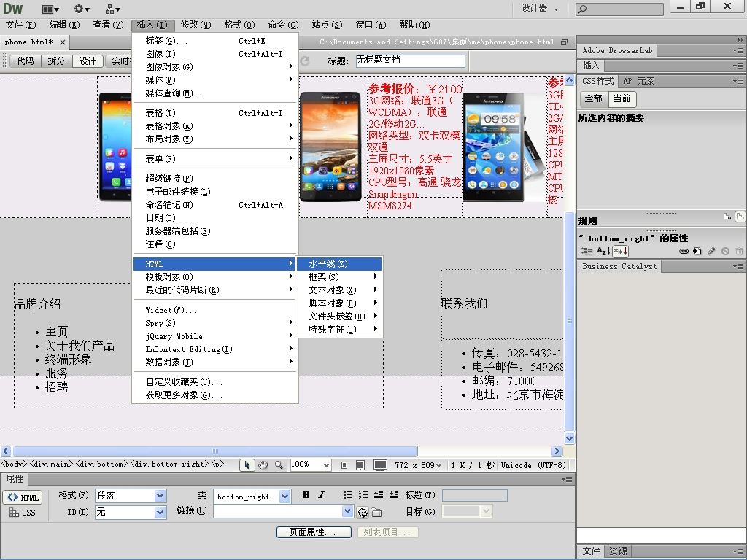The height and width of the screenshot is (560, 747).
Task: Click the Bold formatting button
Action: pyautogui.click(x=306, y=496)
